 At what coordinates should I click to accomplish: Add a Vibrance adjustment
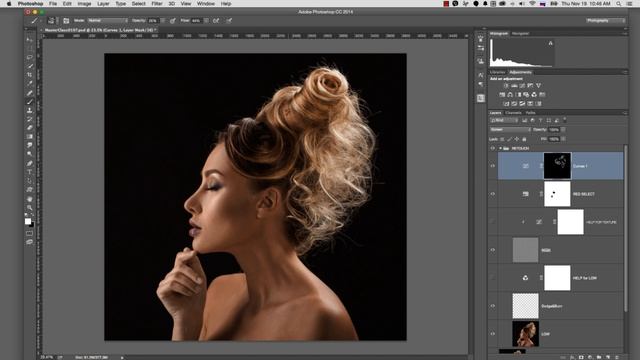pos(538,86)
